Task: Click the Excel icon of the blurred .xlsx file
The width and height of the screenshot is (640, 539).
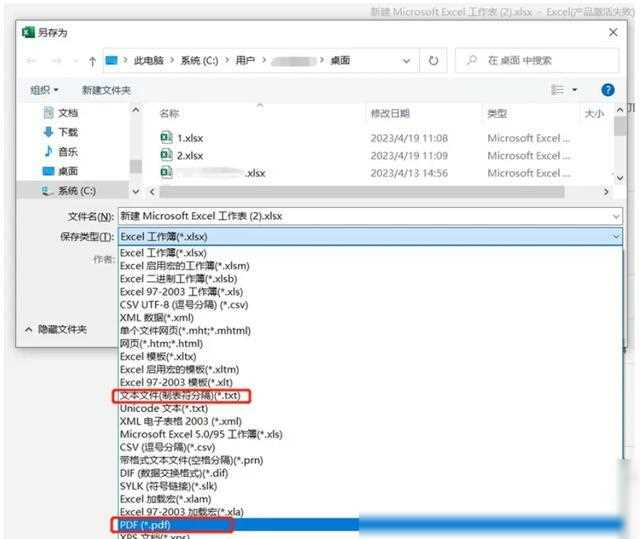Action: pos(166,172)
